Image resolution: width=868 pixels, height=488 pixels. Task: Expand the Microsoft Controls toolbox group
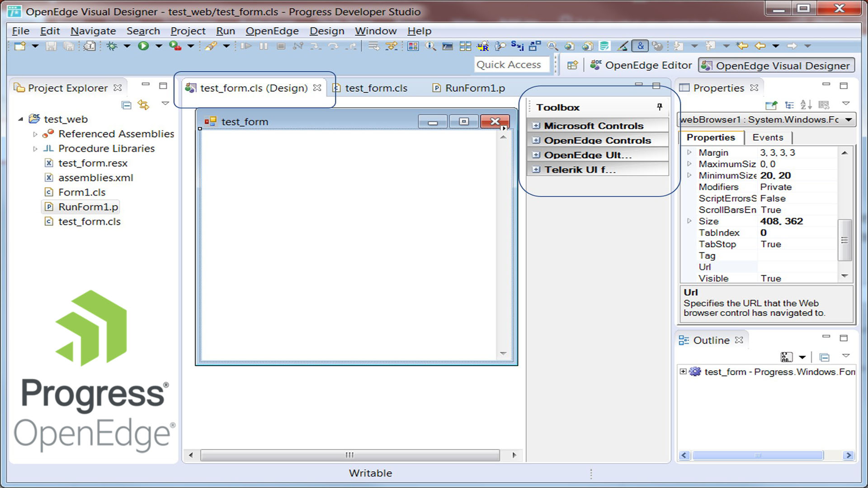(x=536, y=126)
